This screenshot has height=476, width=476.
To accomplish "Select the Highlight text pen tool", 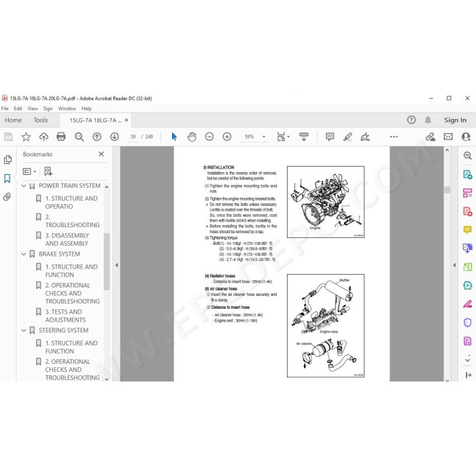I will pyautogui.click(x=347, y=137).
